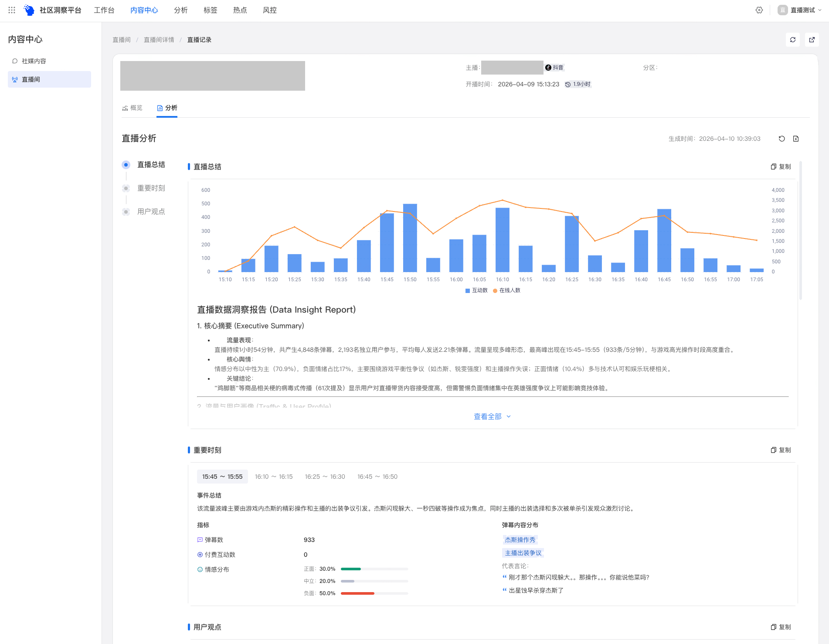Open page in new window icon
Viewport: 829px width, 644px height.
point(812,40)
